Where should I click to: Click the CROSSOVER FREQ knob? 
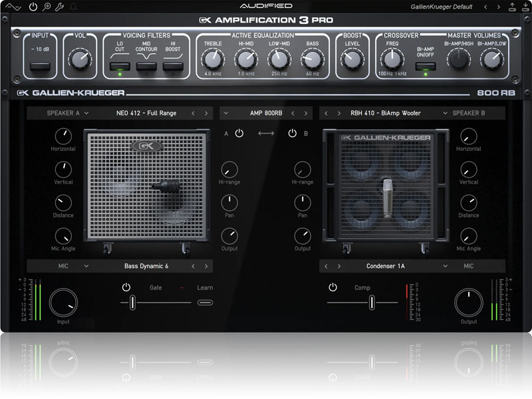coord(392,59)
